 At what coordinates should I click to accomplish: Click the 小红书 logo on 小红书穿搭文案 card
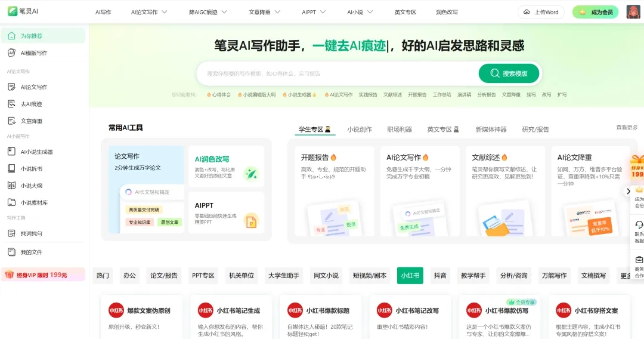coord(563,310)
